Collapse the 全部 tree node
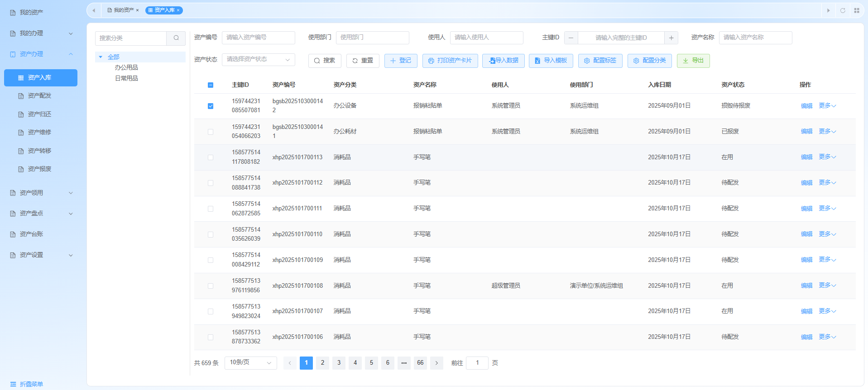The width and height of the screenshot is (868, 390). pyautogui.click(x=101, y=57)
